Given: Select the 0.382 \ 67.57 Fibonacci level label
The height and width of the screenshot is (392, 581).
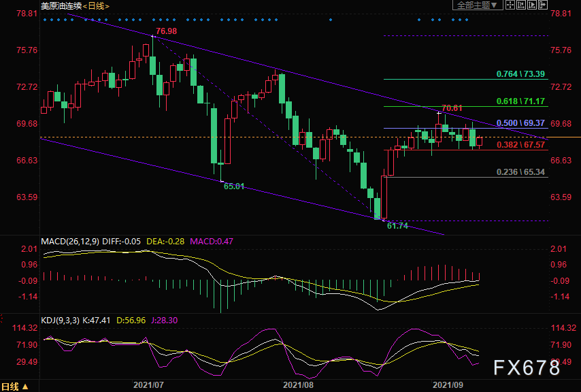Looking at the screenshot, I should (520, 145).
